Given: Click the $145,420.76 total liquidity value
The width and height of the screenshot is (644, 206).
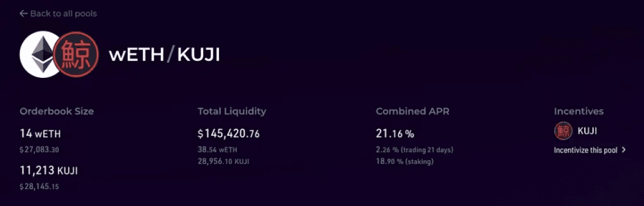Looking at the screenshot, I should [229, 134].
